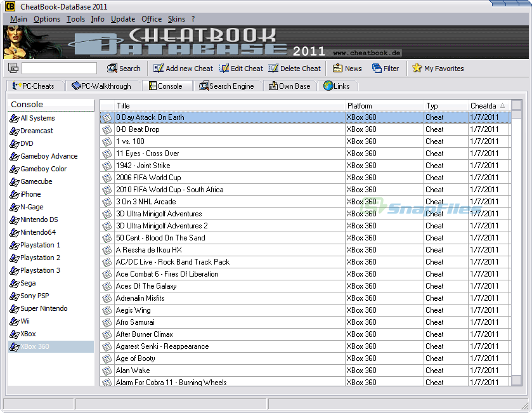Viewport: 532px width, 413px height.
Task: Focus the search text field
Action: coord(60,69)
